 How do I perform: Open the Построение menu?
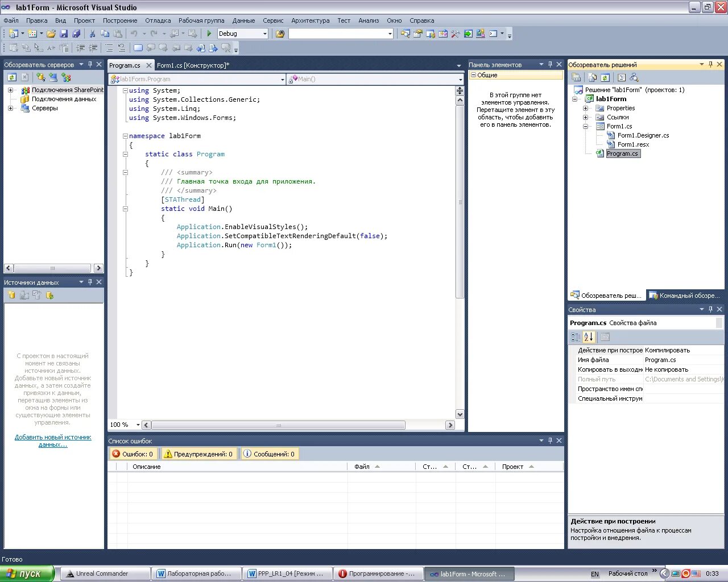(120, 20)
